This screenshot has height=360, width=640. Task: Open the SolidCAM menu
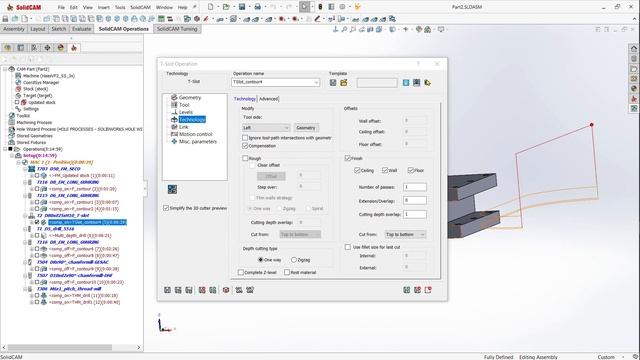(x=140, y=7)
